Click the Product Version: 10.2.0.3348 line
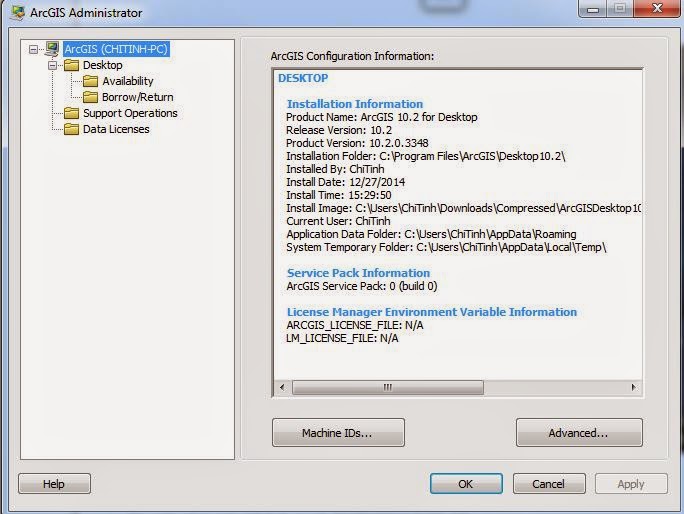The width and height of the screenshot is (684, 514). (x=357, y=143)
